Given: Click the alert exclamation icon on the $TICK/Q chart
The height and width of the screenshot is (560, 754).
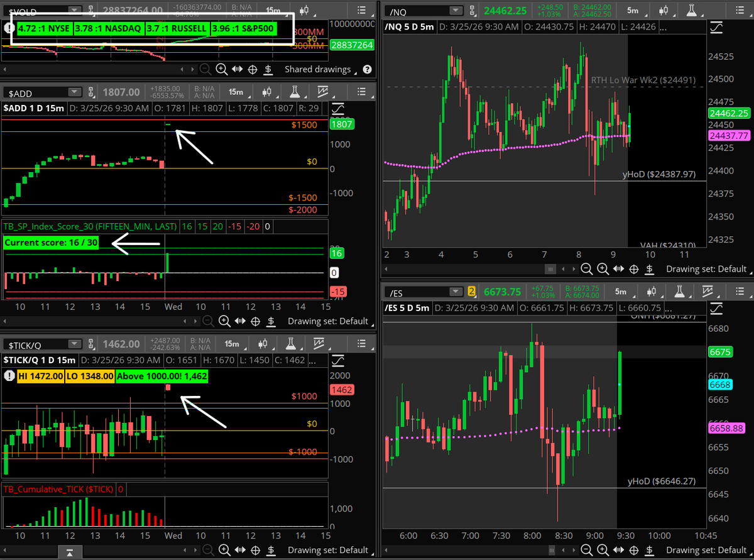Looking at the screenshot, I should [x=9, y=376].
